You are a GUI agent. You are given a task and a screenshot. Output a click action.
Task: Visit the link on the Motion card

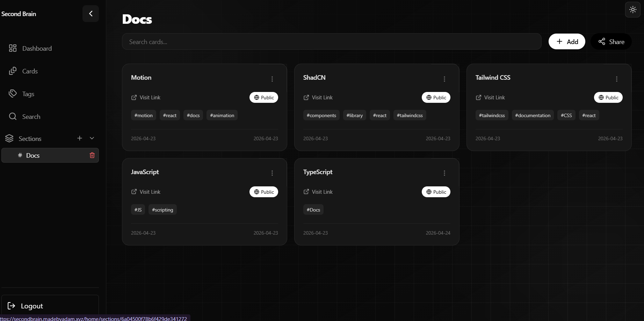pyautogui.click(x=146, y=98)
